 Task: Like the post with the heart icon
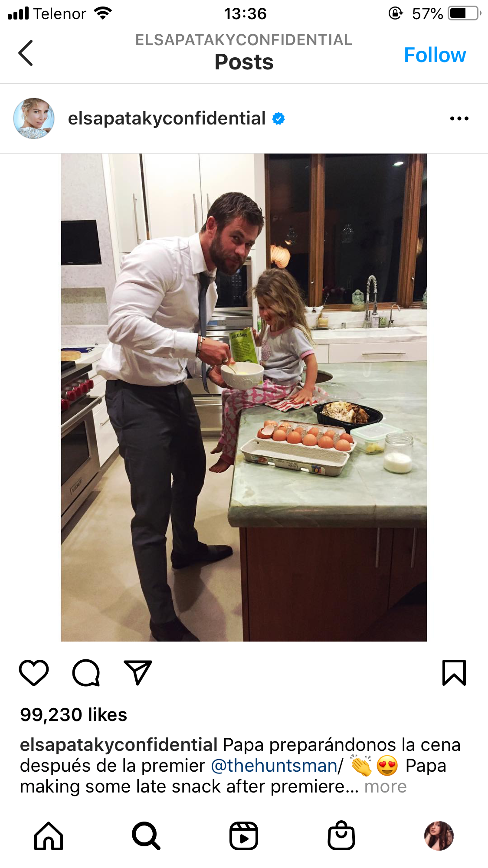(34, 673)
